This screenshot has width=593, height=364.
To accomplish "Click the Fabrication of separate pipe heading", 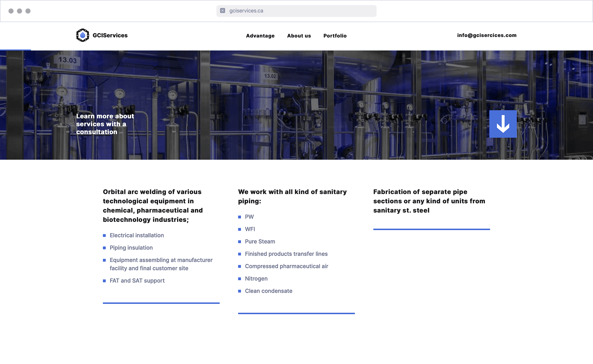I will [x=429, y=201].
